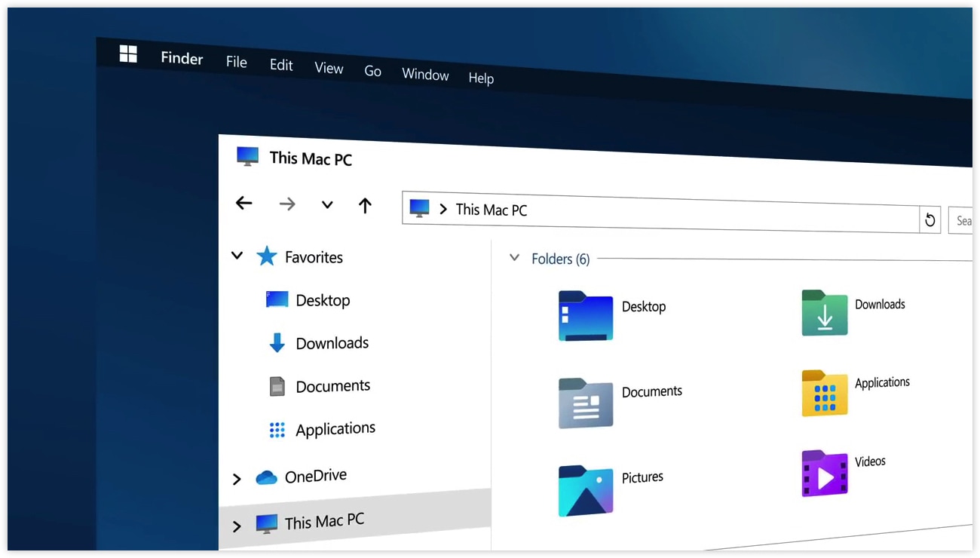This screenshot has height=558, width=980.
Task: Go back with the left arrow
Action: (243, 203)
